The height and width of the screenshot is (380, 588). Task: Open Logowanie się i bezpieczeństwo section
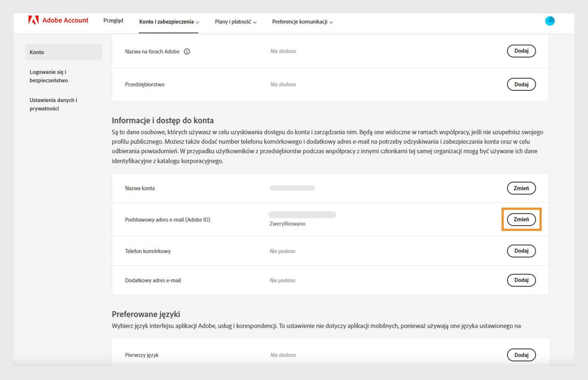pyautogui.click(x=48, y=76)
